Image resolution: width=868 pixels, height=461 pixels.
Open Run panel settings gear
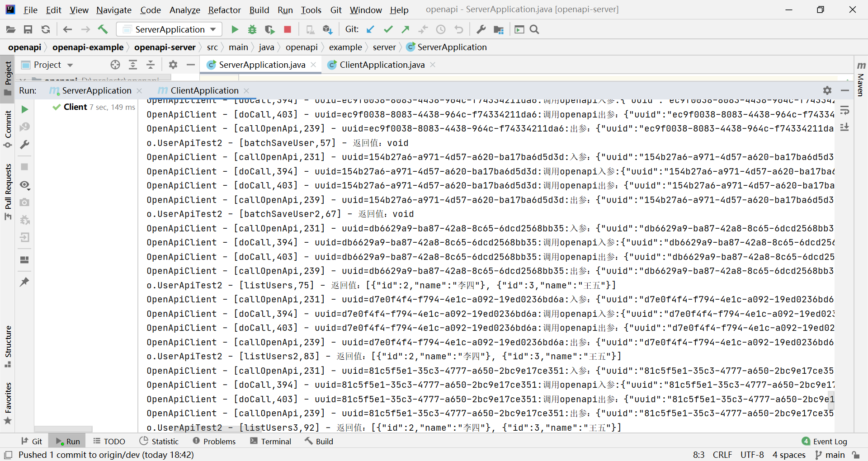pos(827,90)
